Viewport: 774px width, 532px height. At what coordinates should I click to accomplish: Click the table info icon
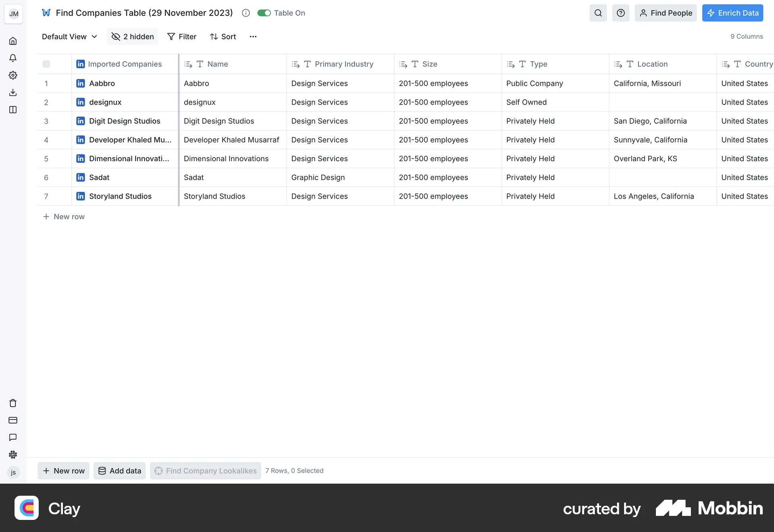pyautogui.click(x=246, y=13)
